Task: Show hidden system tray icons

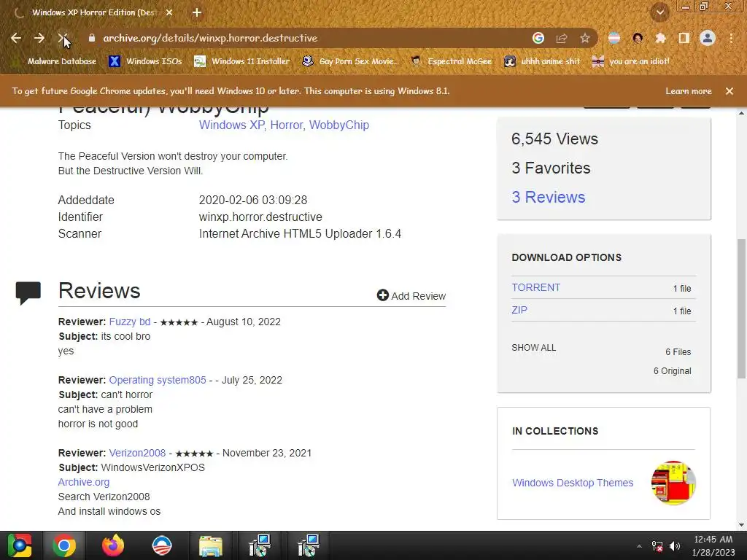Action: point(639,546)
